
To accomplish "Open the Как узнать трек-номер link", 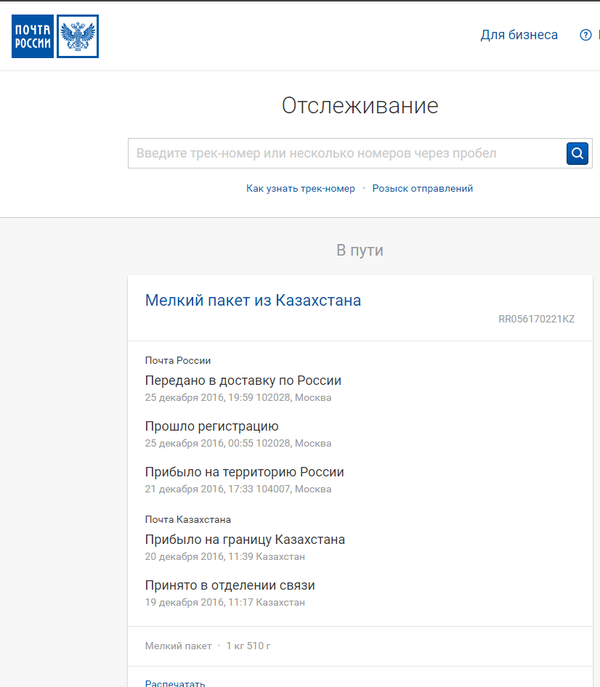I will (x=300, y=188).
